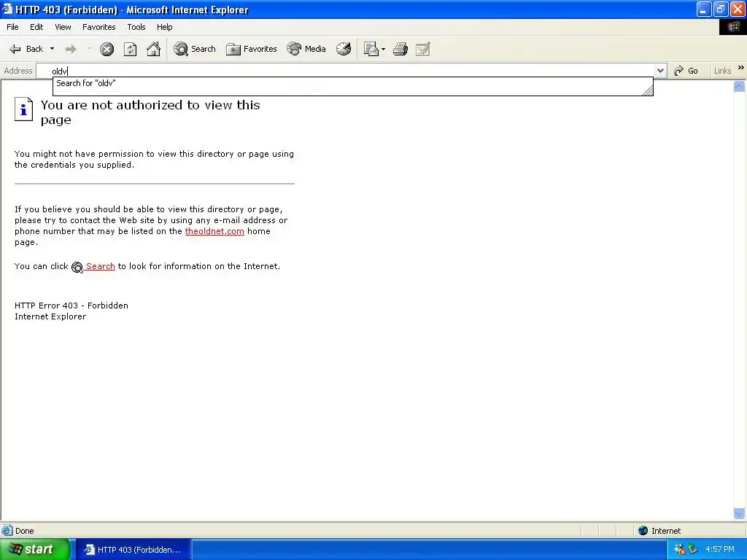Open the Help menu
747x560 pixels.
pyautogui.click(x=164, y=27)
